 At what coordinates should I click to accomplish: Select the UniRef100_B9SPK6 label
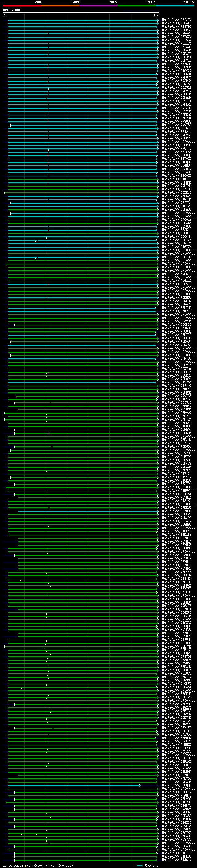(177, 81)
